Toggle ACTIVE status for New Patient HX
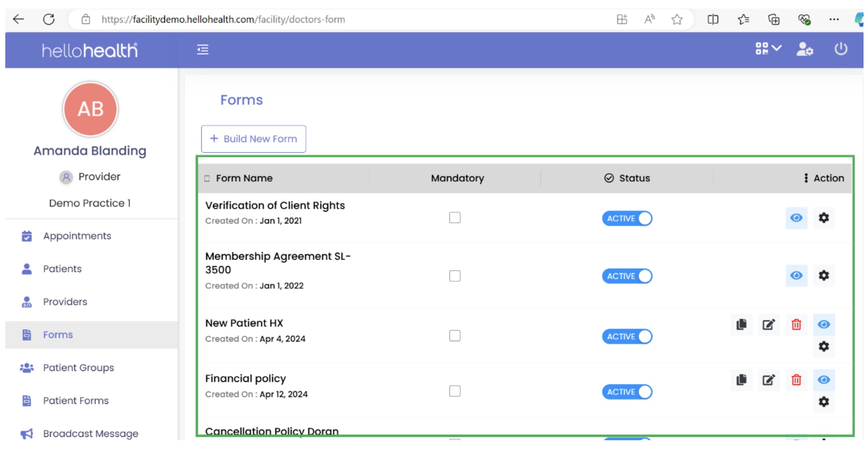868x450 pixels. 627,337
